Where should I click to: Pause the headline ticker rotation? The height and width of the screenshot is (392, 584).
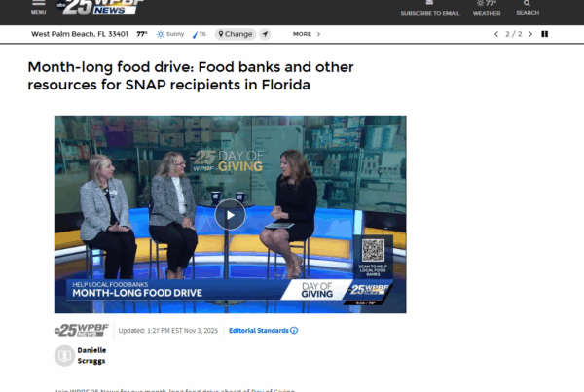coord(544,34)
